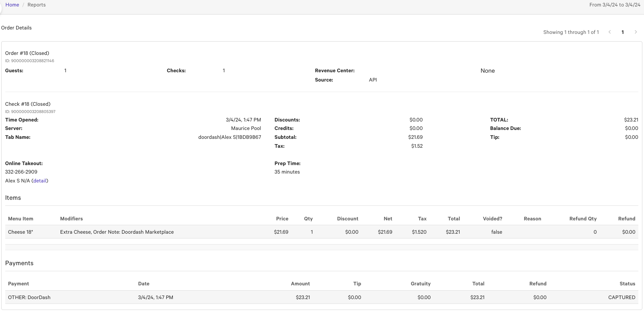Click the Modifiers column header
This screenshot has width=644, height=312.
[71, 219]
